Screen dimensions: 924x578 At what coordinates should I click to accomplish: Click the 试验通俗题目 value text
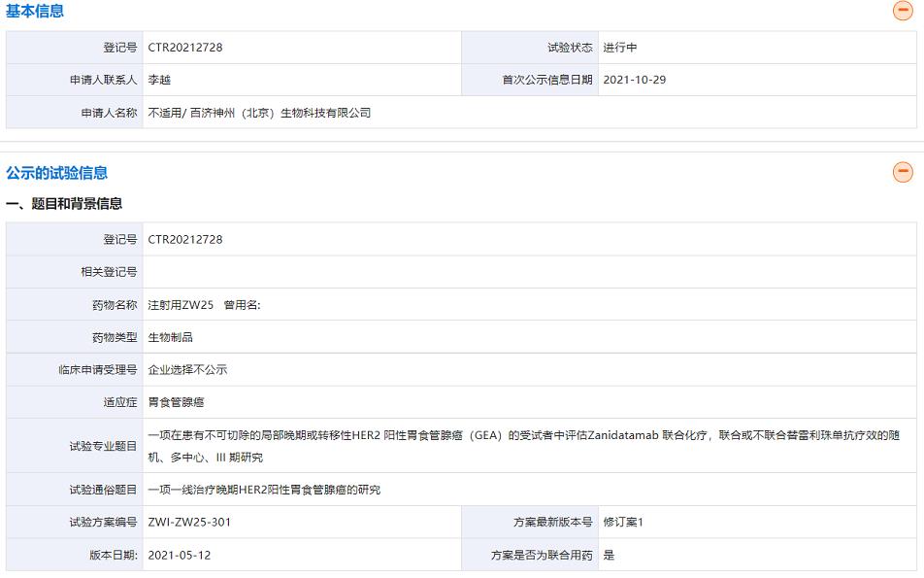coord(264,490)
